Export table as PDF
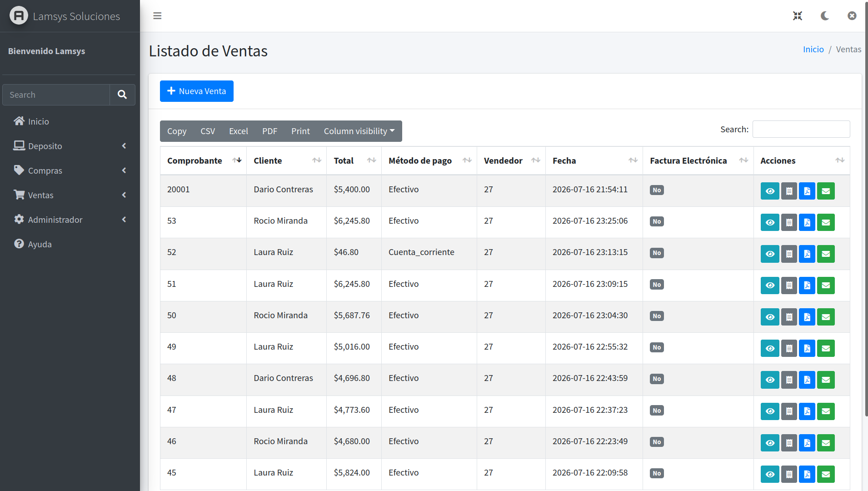The height and width of the screenshot is (491, 868). 269,131
